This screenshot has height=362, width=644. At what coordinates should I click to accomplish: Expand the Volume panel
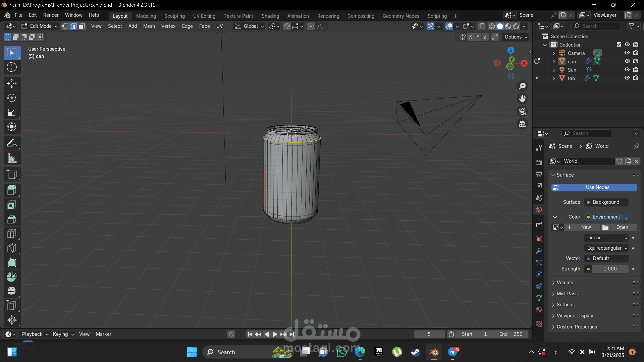point(565,283)
